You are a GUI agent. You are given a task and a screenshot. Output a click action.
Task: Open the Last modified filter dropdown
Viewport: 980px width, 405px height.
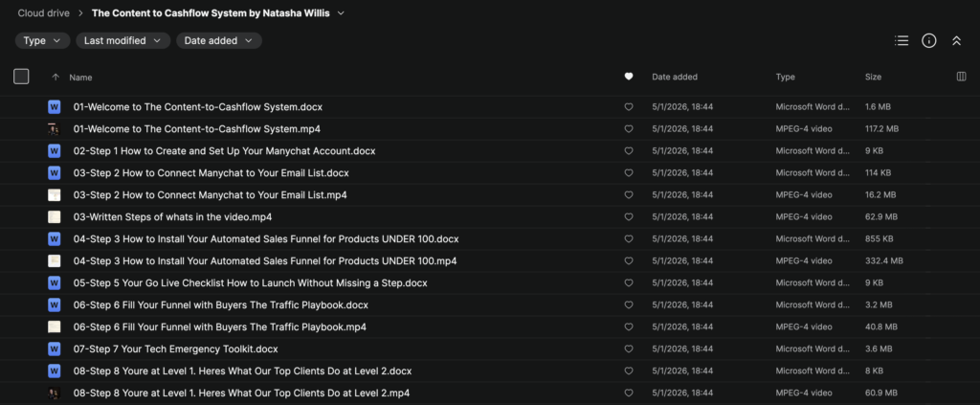(x=123, y=40)
